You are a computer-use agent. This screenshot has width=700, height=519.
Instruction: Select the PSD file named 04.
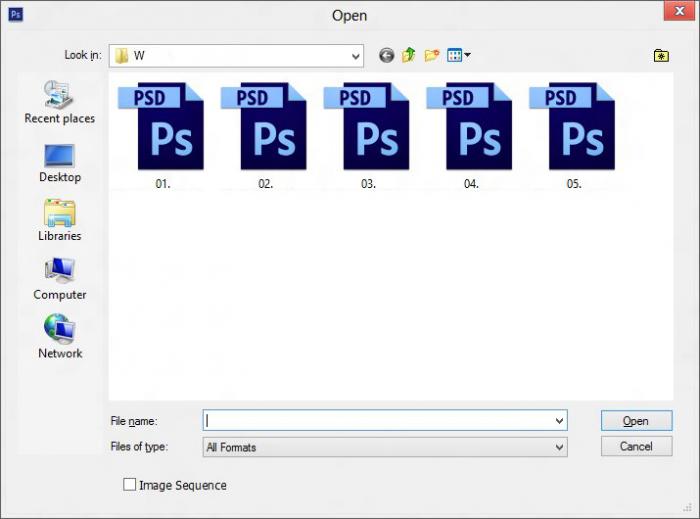(x=470, y=136)
